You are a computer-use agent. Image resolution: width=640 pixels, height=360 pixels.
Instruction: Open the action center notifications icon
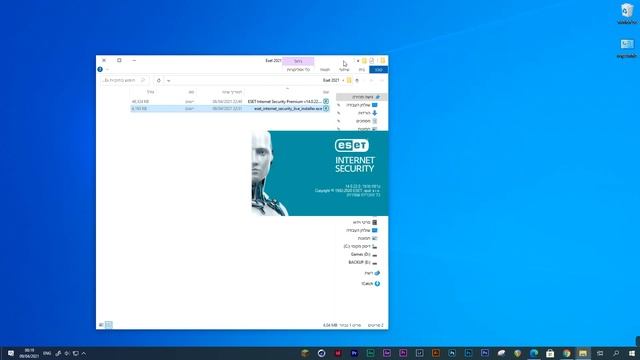[11, 353]
